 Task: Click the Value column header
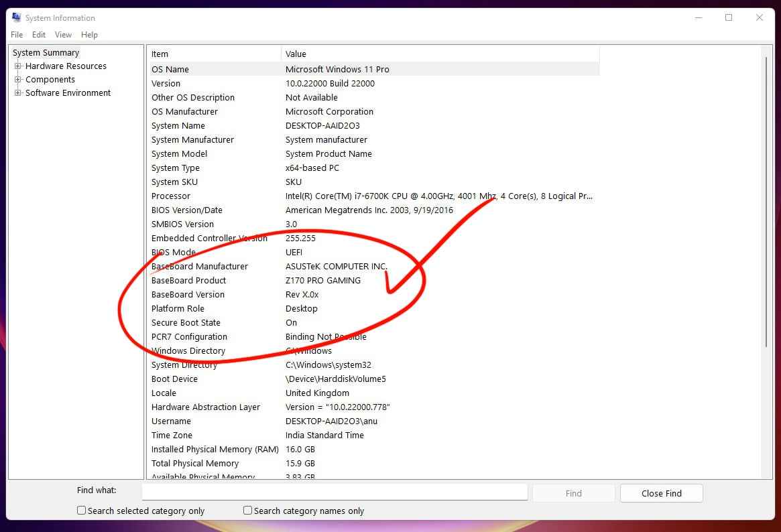click(439, 54)
